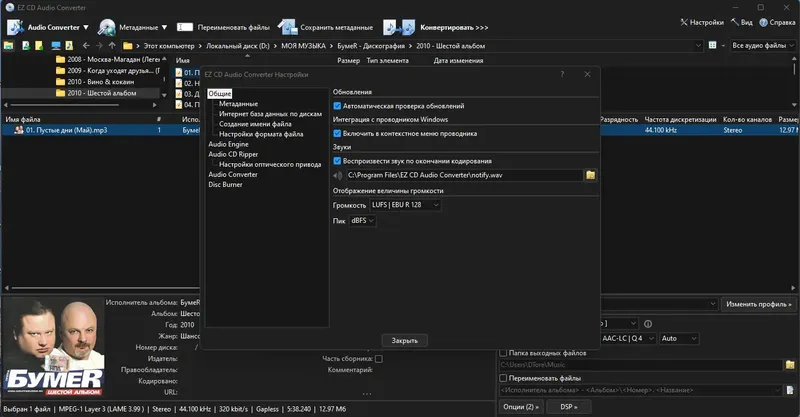Open the Auto dropdown
This screenshot has width=800, height=417.
pyautogui.click(x=679, y=338)
